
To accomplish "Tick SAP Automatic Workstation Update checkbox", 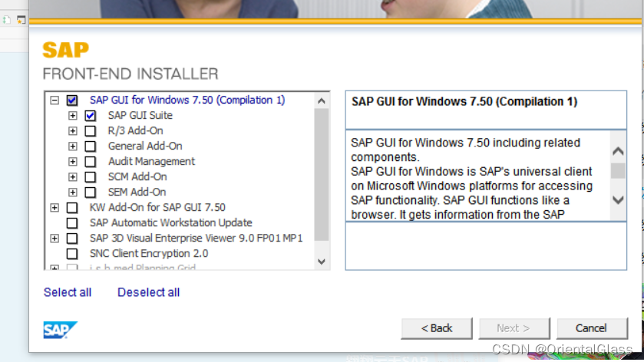I will 72,223.
